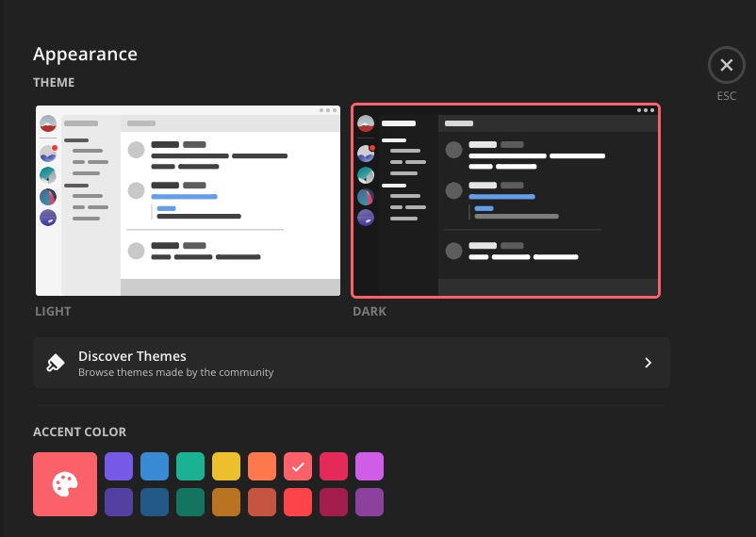
Task: Choose the dark green accent color swatch
Action: [x=190, y=501]
